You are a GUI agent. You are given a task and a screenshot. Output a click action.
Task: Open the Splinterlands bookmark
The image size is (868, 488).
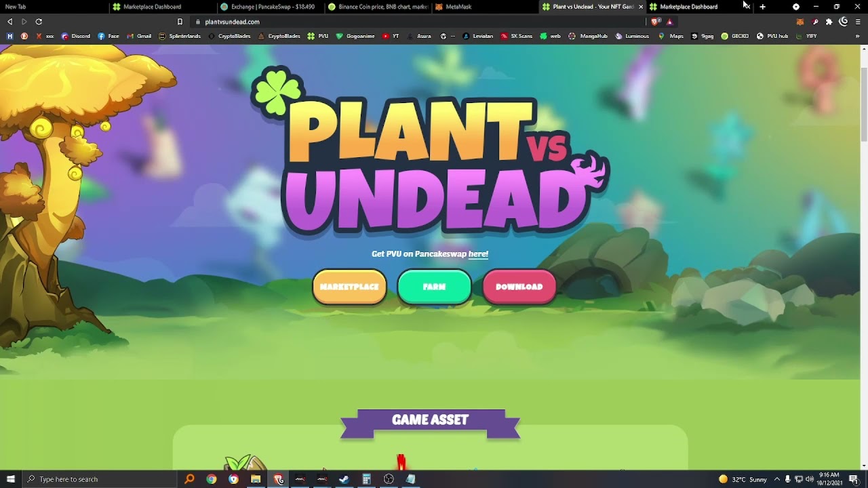tap(180, 36)
